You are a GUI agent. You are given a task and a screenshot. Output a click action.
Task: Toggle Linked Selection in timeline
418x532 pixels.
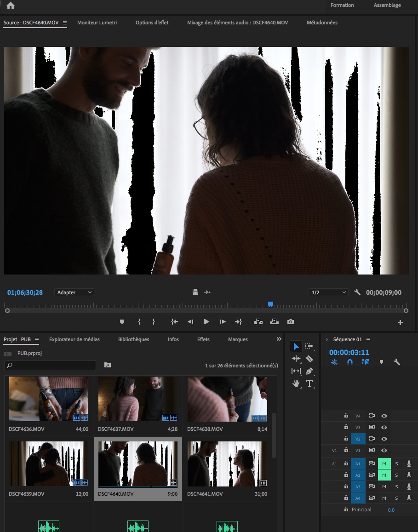click(x=366, y=362)
